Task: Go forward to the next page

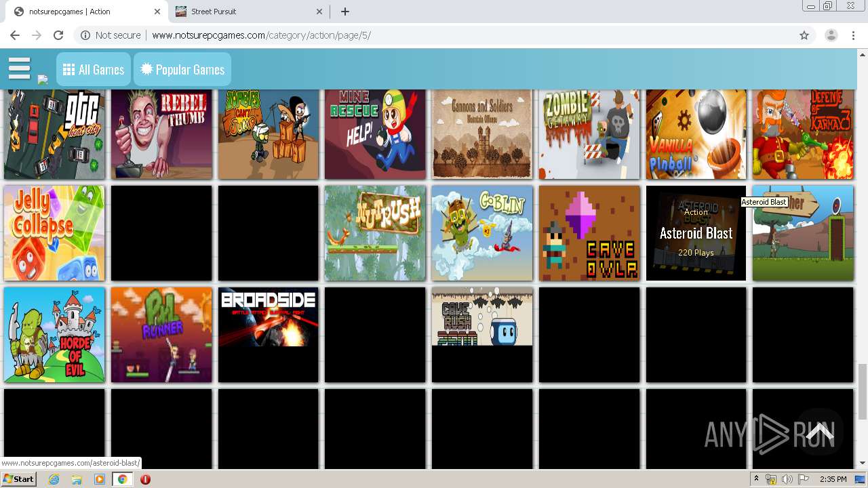Action: tap(37, 35)
